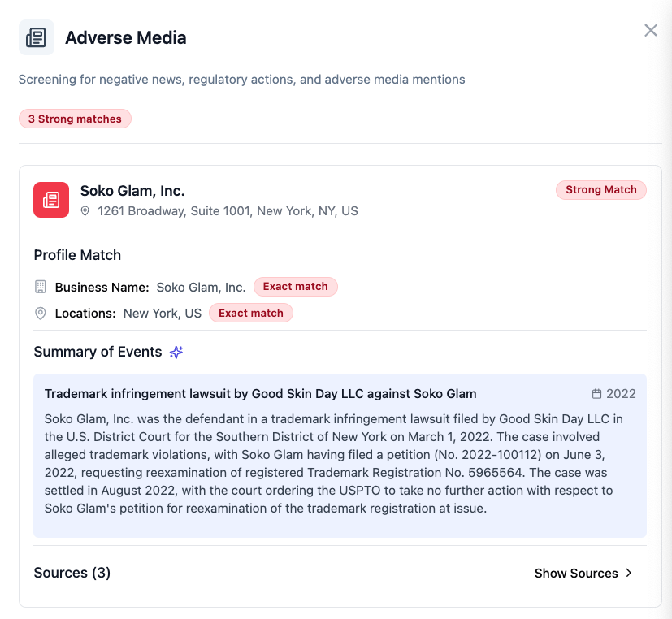Click the Trademark infringement lawsuit event title
This screenshot has height=619, width=672.
[x=261, y=394]
